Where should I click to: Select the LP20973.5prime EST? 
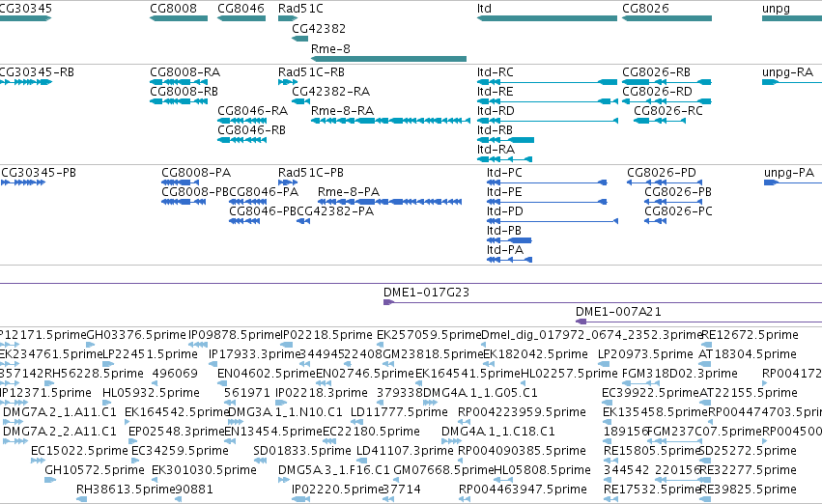604,365
